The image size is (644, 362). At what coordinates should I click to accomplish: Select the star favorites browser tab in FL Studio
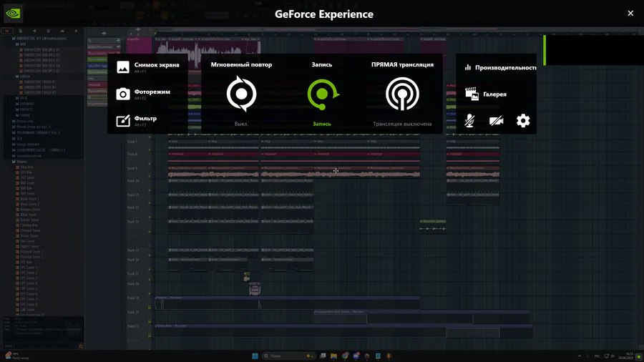tap(76, 31)
